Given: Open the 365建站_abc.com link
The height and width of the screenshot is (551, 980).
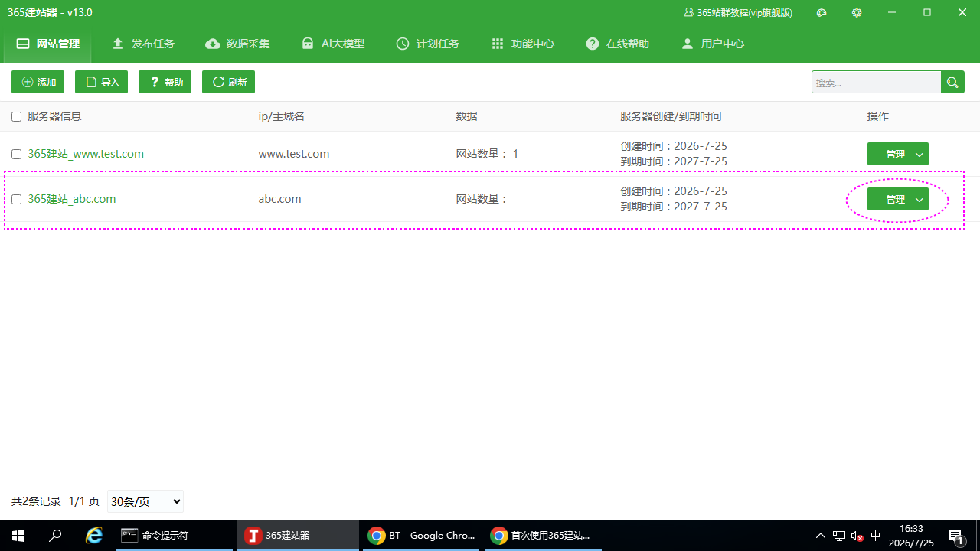Looking at the screenshot, I should point(72,199).
